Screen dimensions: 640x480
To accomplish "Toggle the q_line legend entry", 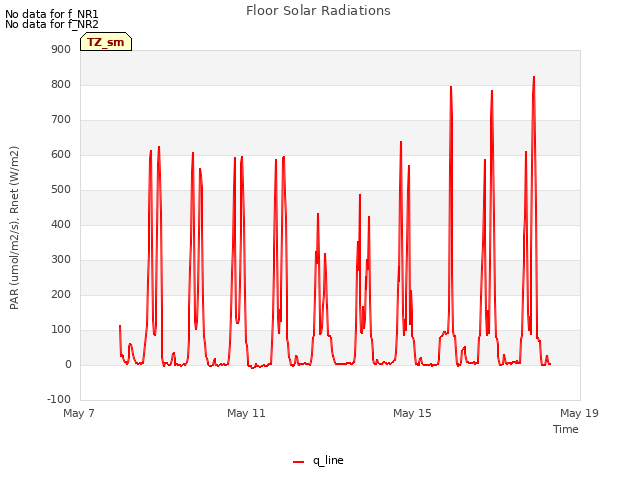I will 318,461.
